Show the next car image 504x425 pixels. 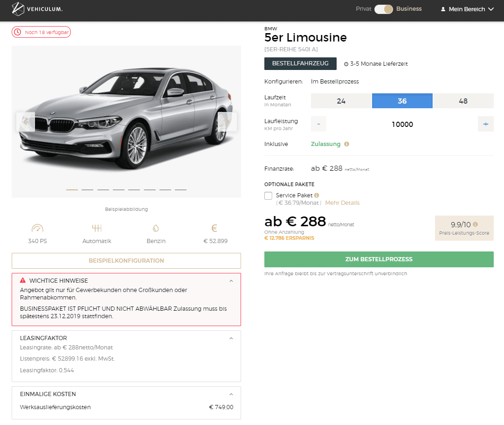(x=227, y=122)
